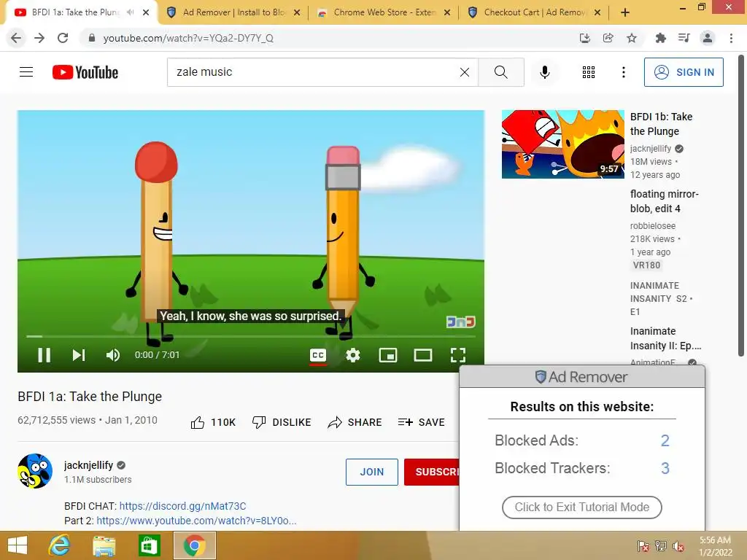Click to Exit Tutorial Mode
747x560 pixels.
point(581,507)
